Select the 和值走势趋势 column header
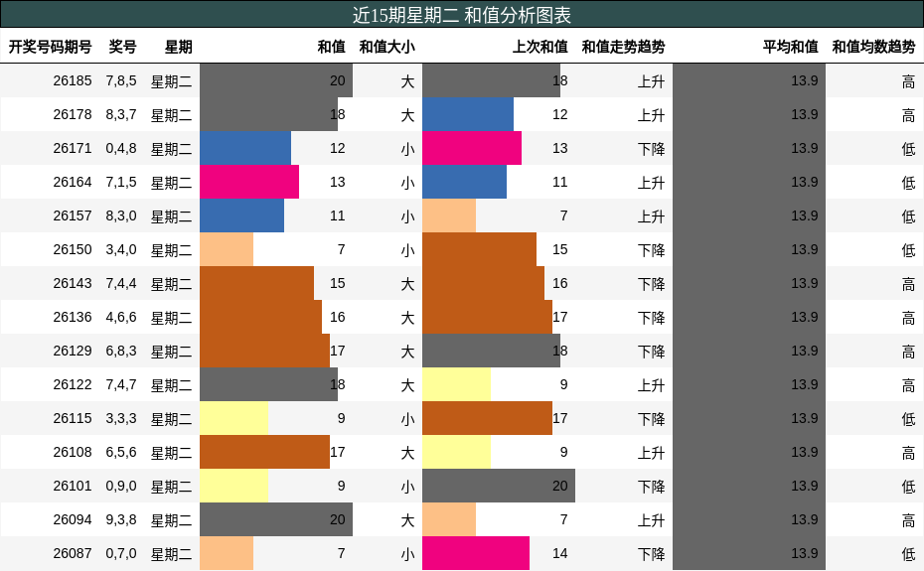The image size is (924, 571). pos(624,47)
